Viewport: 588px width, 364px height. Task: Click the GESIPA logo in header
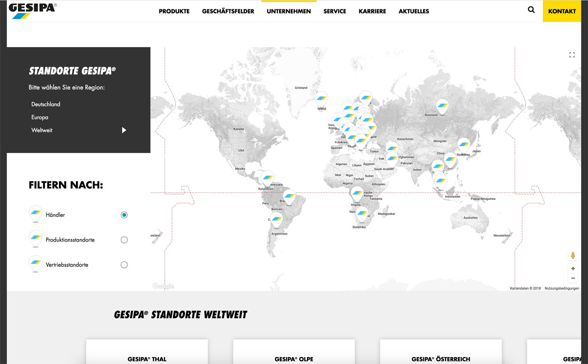tap(33, 11)
